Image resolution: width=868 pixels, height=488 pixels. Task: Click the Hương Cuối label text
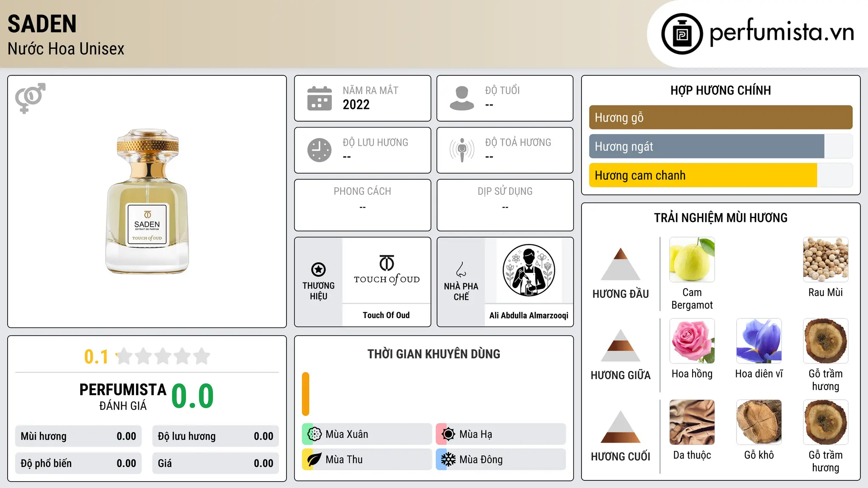620,457
